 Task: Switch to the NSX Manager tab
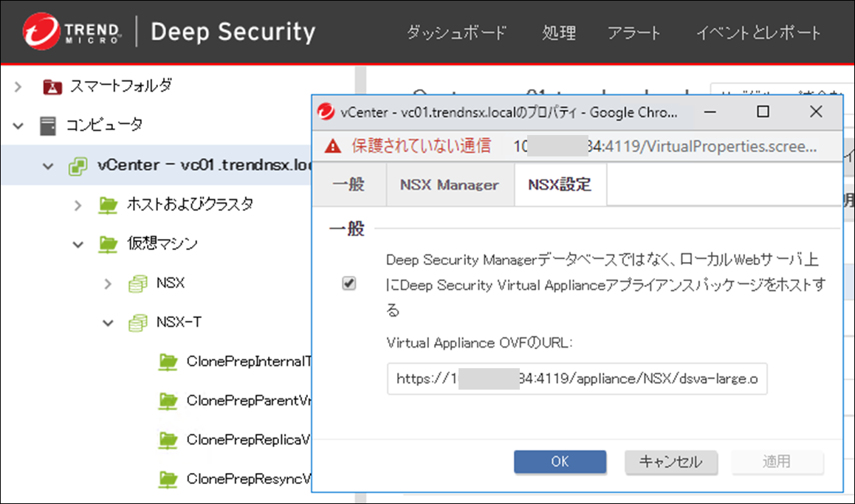tap(449, 185)
